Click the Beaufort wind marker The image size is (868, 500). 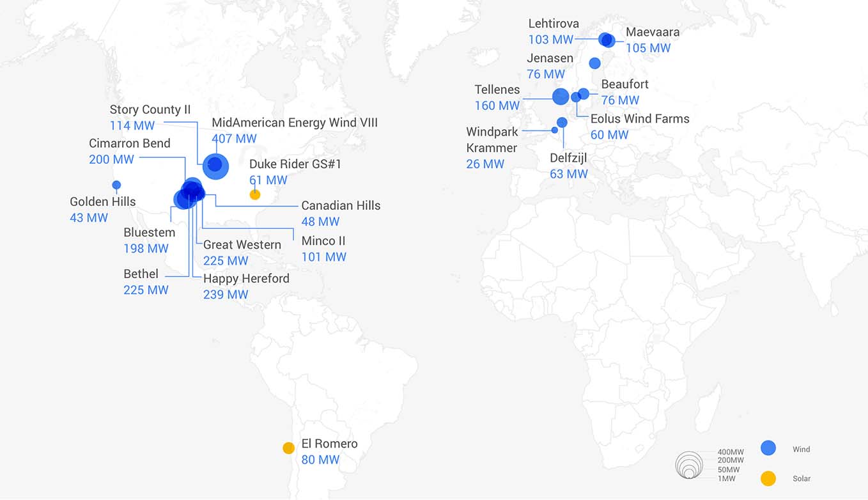pos(584,94)
